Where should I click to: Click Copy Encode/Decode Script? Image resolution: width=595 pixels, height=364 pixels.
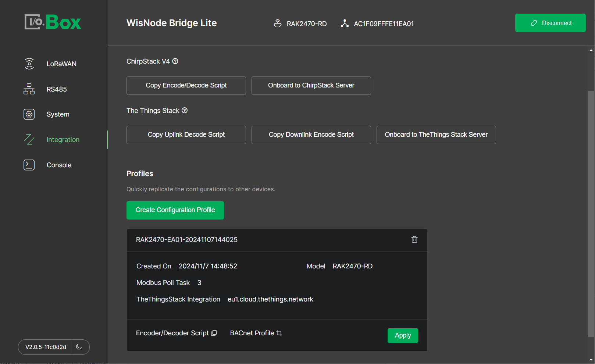tap(186, 86)
